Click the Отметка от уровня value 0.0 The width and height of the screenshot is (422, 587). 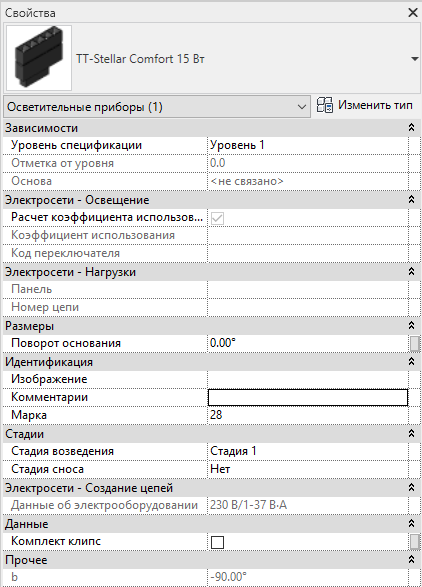point(218,163)
